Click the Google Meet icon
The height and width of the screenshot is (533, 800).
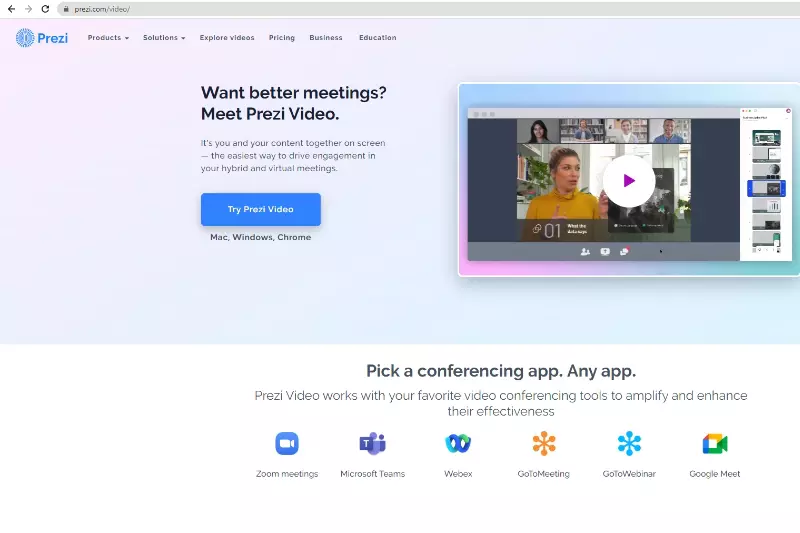(x=715, y=444)
